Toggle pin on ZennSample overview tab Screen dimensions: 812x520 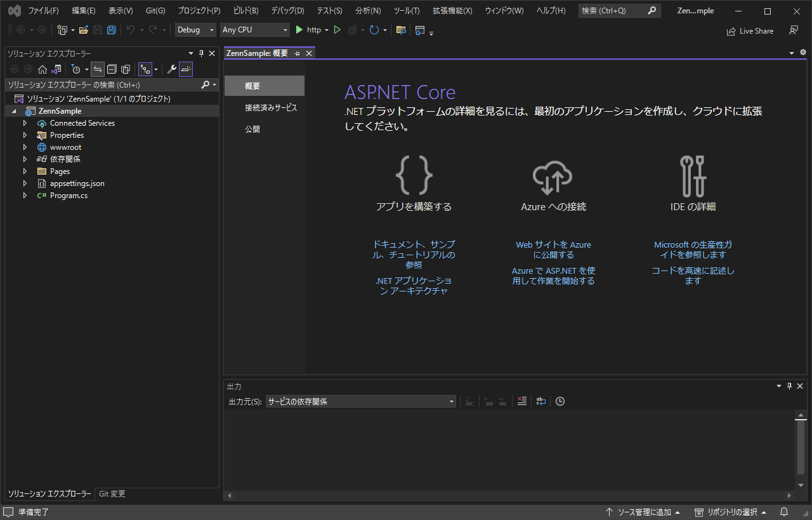click(x=297, y=53)
